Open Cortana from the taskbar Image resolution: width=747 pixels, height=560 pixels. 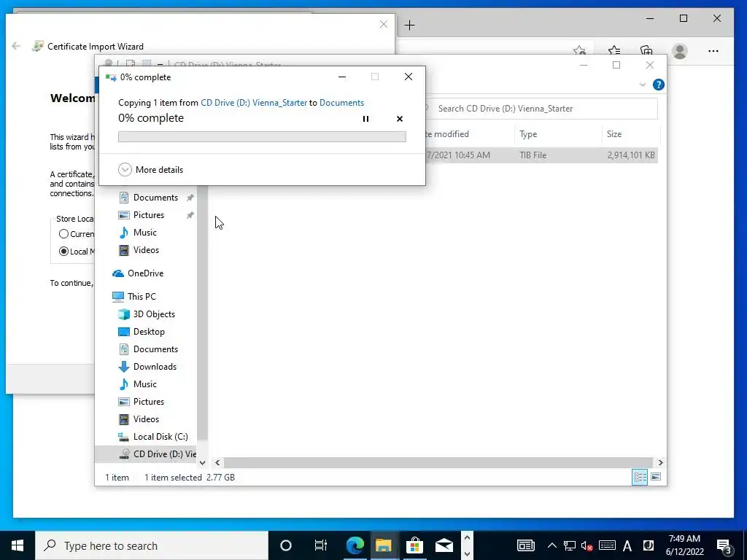pos(286,545)
